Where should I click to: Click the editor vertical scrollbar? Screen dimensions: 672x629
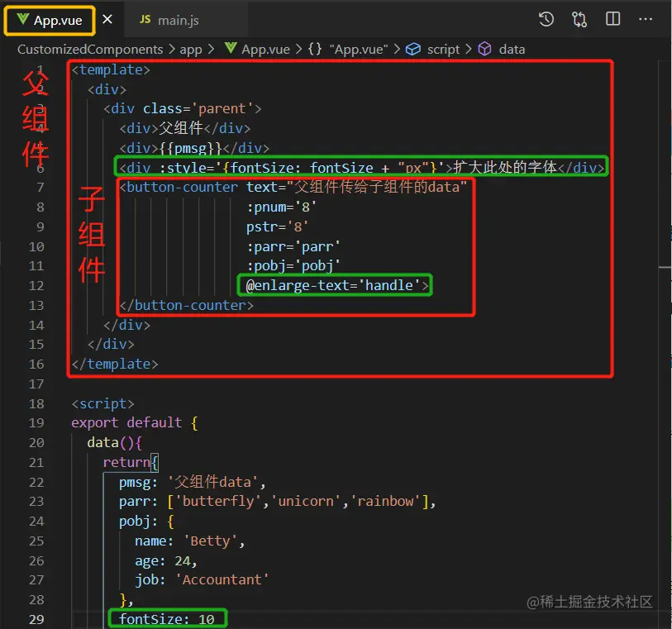click(665, 345)
